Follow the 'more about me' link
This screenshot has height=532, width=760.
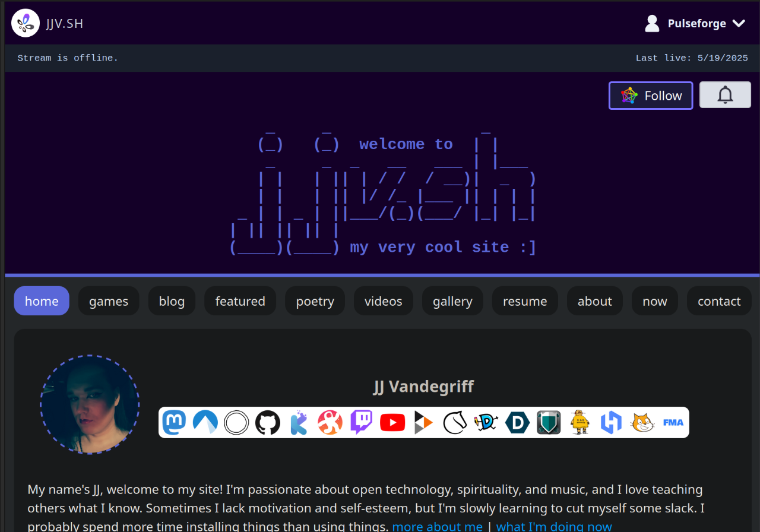click(438, 527)
